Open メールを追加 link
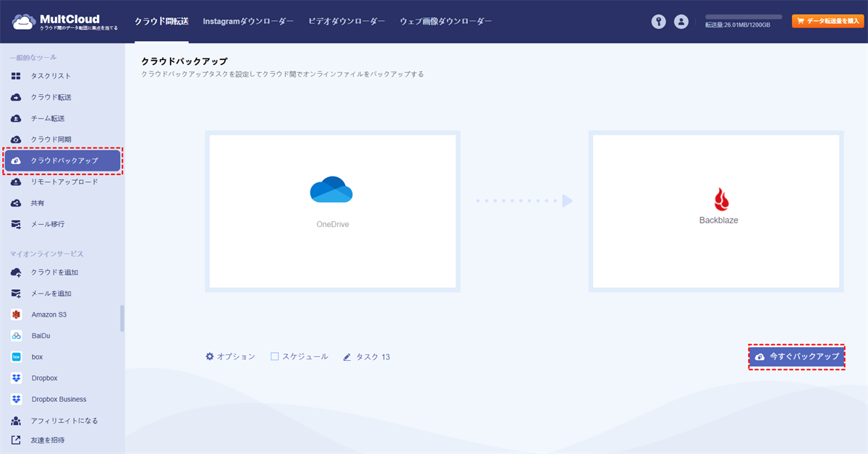Viewport: 868px width, 454px height. [x=51, y=294]
